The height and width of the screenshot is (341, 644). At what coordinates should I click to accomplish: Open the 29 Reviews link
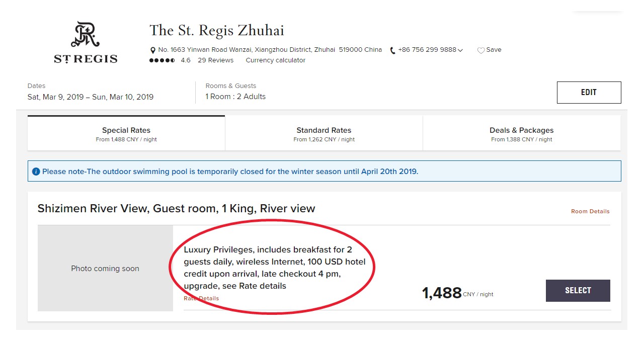[215, 60]
